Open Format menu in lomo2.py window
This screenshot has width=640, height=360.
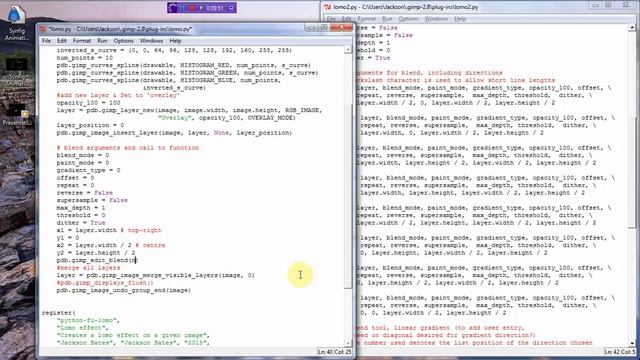point(367,19)
